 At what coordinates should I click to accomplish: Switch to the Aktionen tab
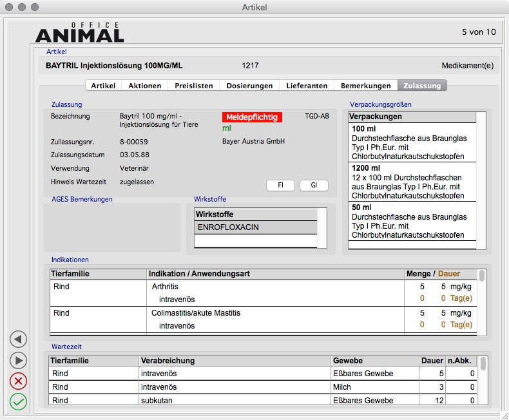coord(145,86)
